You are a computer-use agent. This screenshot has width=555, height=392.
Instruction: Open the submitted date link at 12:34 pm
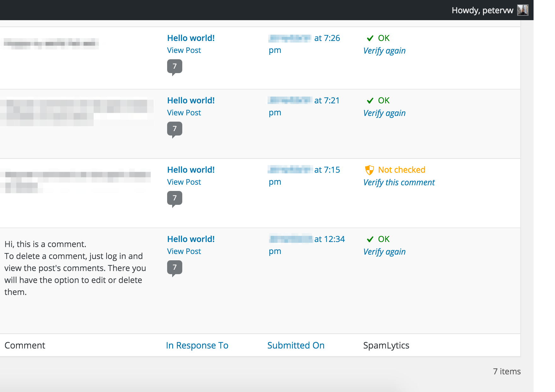307,245
